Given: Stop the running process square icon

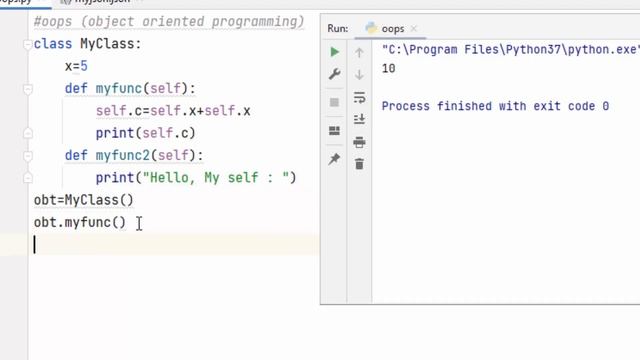Looking at the screenshot, I should (x=334, y=102).
